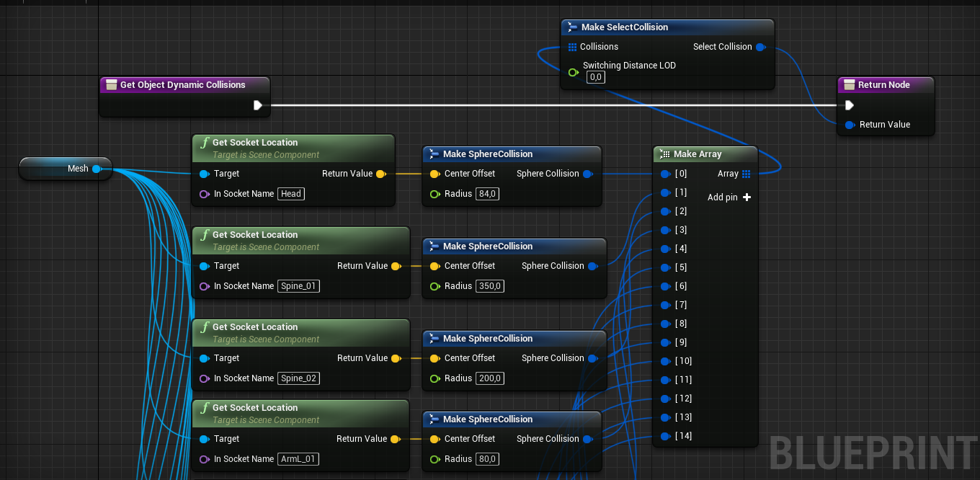Select the Make Array node title

[x=698, y=154]
